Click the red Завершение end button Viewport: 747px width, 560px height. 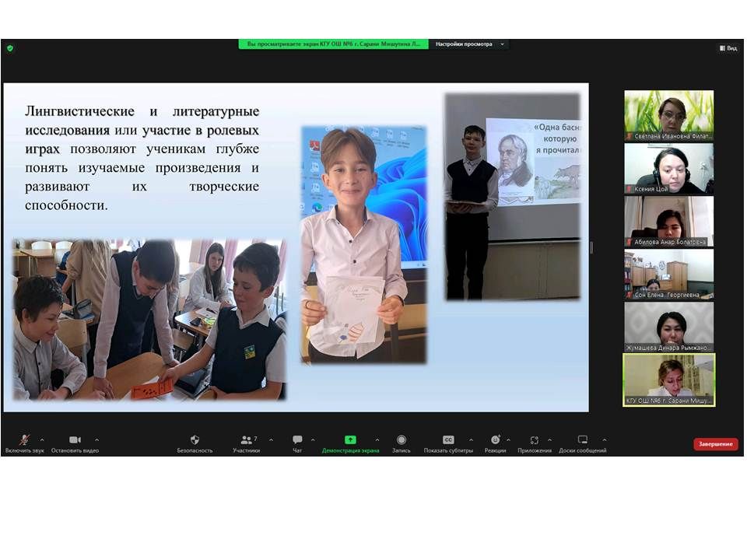point(715,444)
